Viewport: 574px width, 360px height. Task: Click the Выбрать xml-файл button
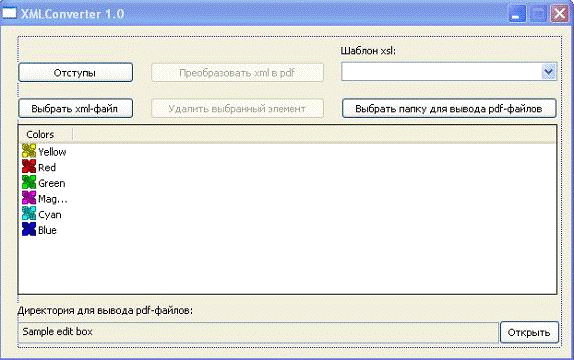(75, 108)
